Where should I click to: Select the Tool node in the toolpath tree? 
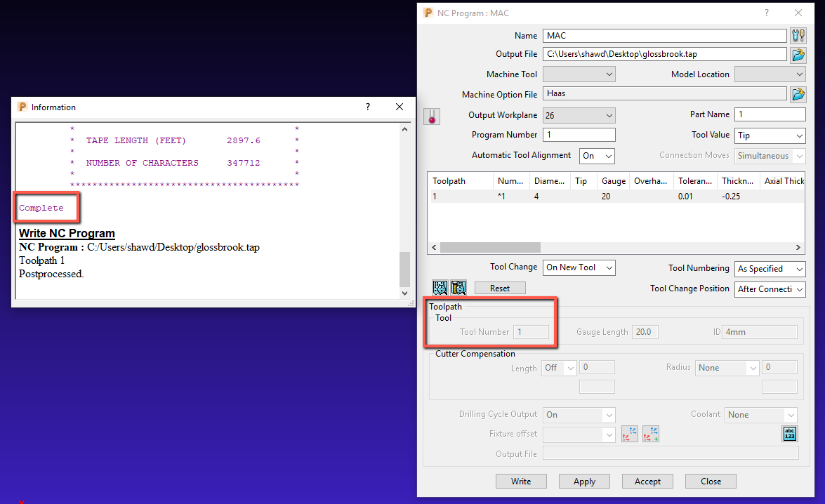(x=442, y=317)
